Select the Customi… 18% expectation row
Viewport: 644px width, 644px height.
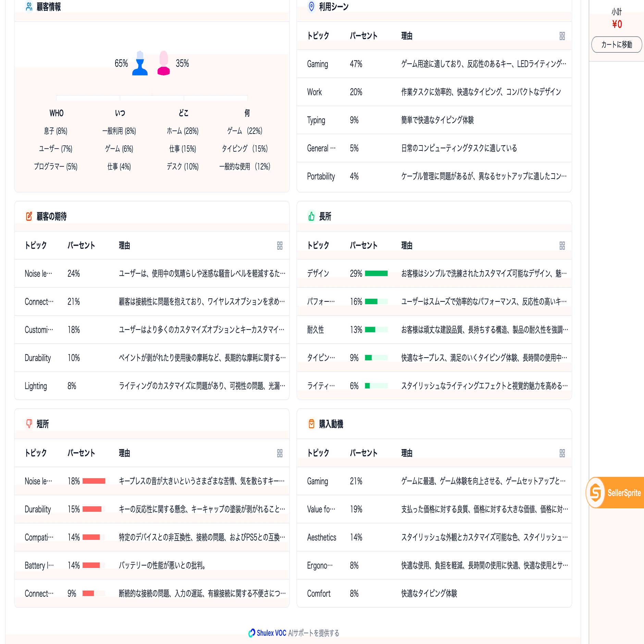[x=152, y=330]
